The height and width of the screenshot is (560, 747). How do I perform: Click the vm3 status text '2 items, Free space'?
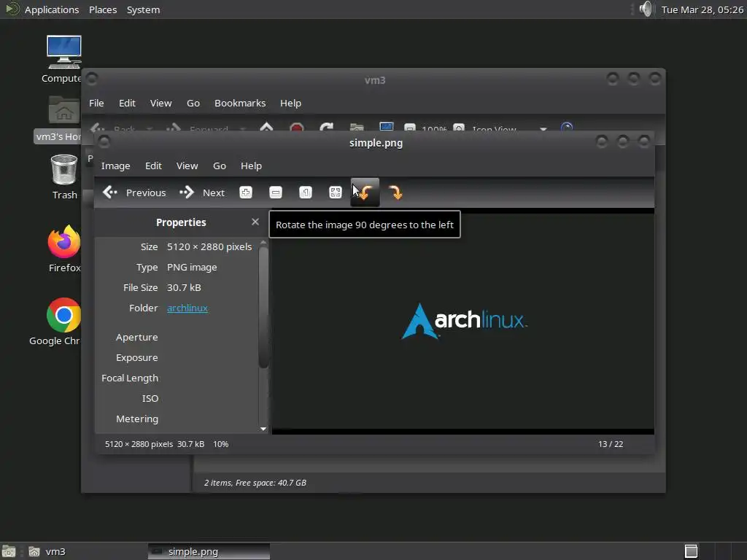coord(255,483)
